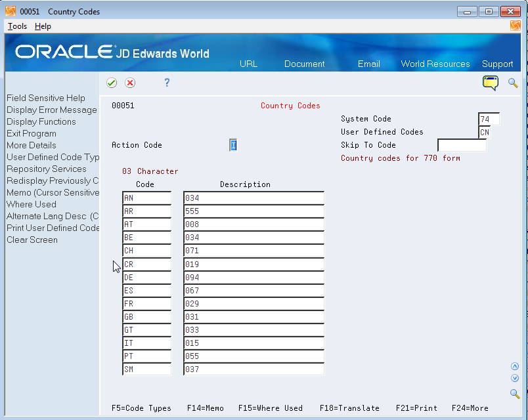Choose Clear Screen
This screenshot has width=528, height=420.
click(32, 240)
